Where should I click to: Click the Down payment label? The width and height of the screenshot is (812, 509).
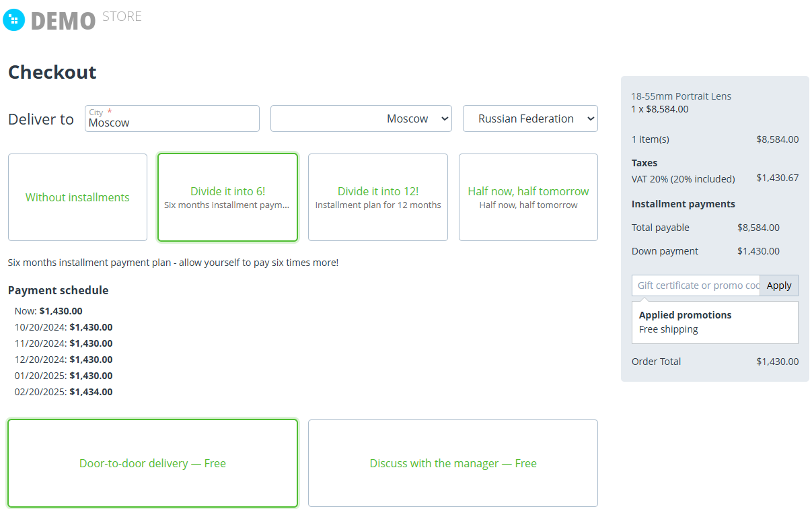[665, 251]
